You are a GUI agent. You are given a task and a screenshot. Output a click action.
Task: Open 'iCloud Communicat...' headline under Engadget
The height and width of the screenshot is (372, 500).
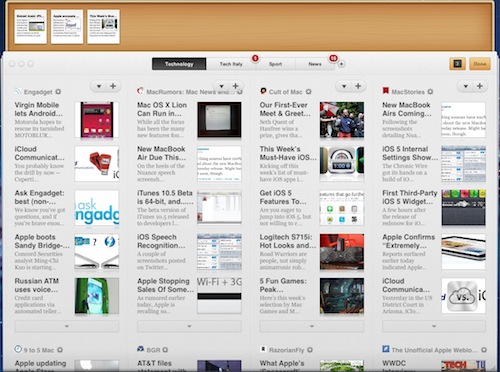pyautogui.click(x=39, y=153)
